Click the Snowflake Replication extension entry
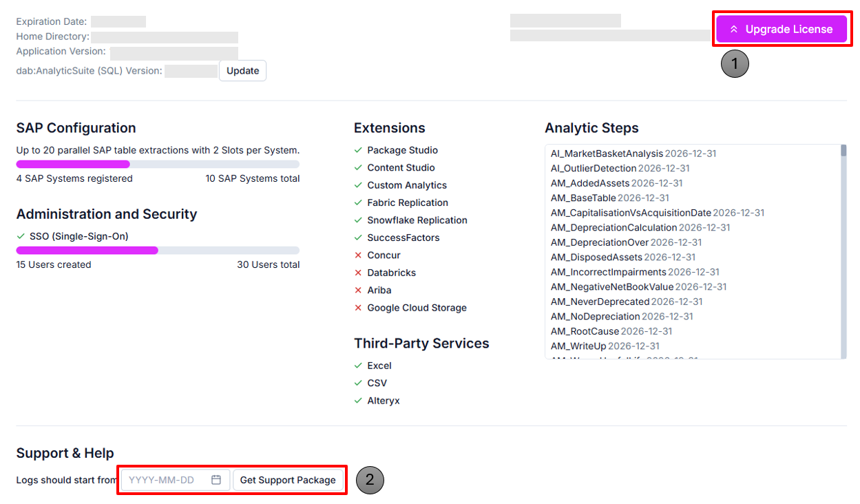 [x=417, y=220]
